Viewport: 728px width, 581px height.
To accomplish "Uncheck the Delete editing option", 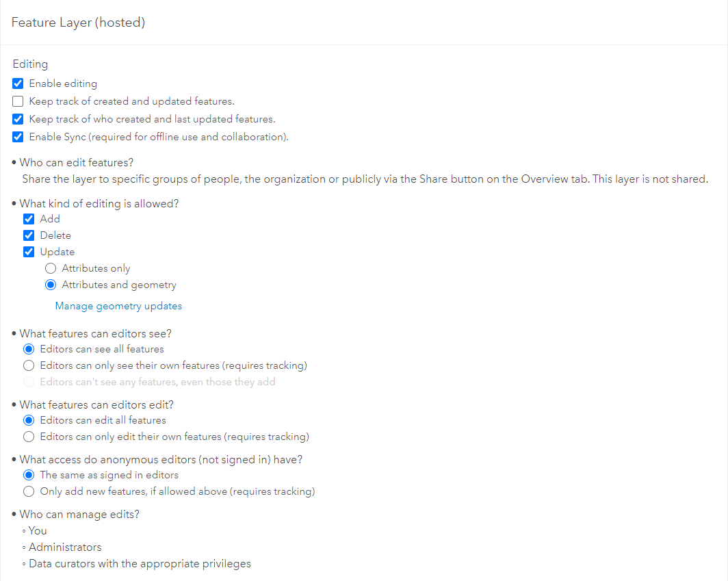I will click(x=29, y=235).
